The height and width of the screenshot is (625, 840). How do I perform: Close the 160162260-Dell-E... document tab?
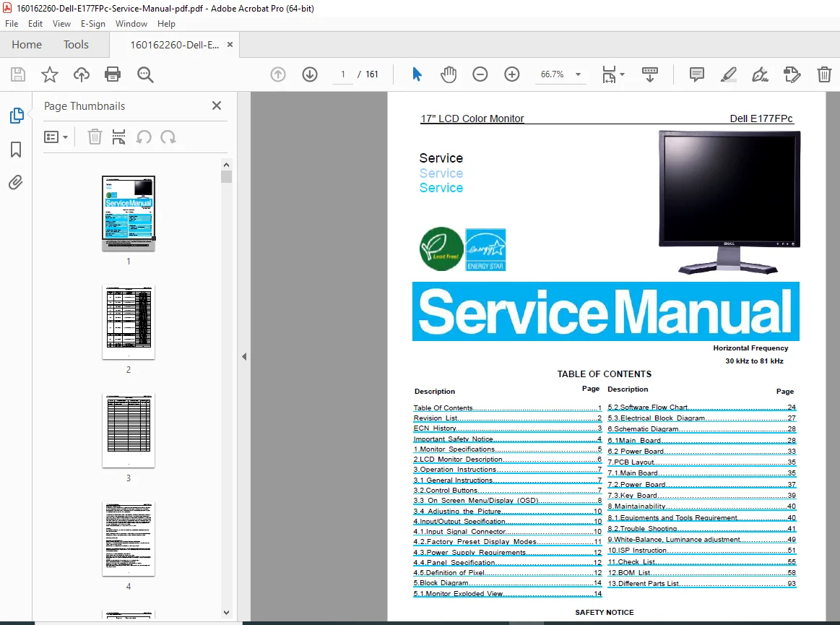click(230, 45)
